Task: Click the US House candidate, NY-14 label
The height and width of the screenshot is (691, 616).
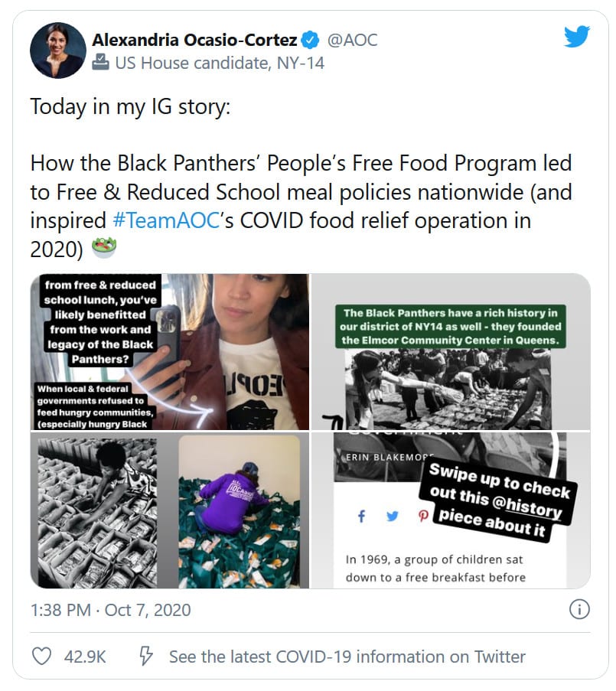Action: click(219, 63)
